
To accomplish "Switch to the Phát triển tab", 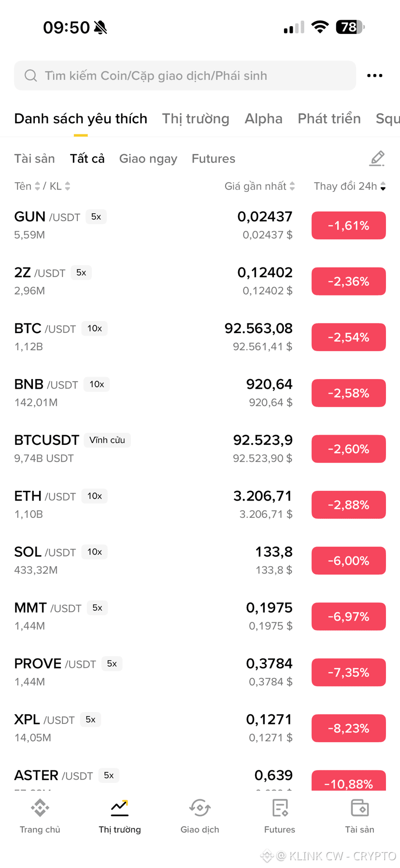I will point(329,118).
